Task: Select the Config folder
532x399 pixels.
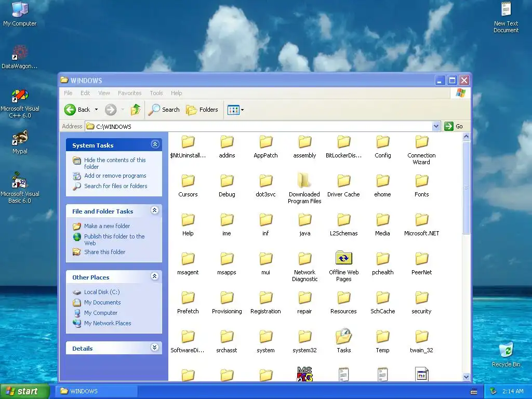Action: 382,146
